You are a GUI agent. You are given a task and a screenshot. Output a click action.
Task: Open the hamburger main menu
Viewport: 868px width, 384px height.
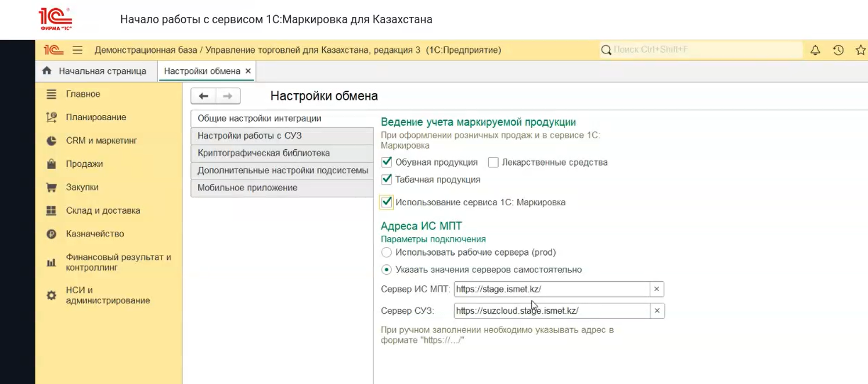(x=78, y=50)
